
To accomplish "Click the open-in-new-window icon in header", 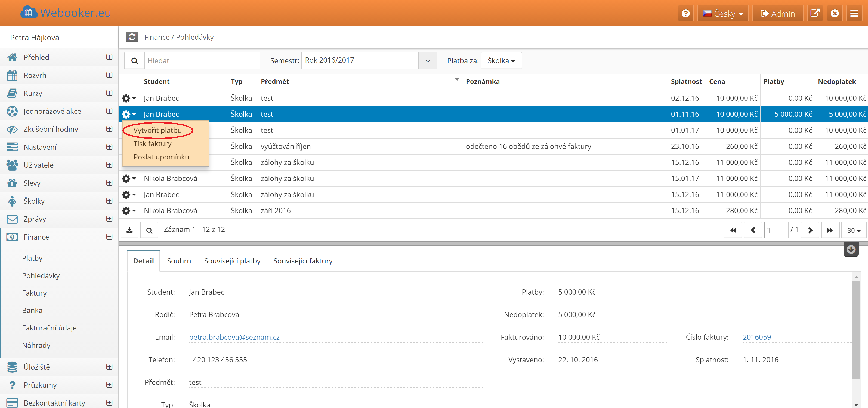I will [815, 14].
